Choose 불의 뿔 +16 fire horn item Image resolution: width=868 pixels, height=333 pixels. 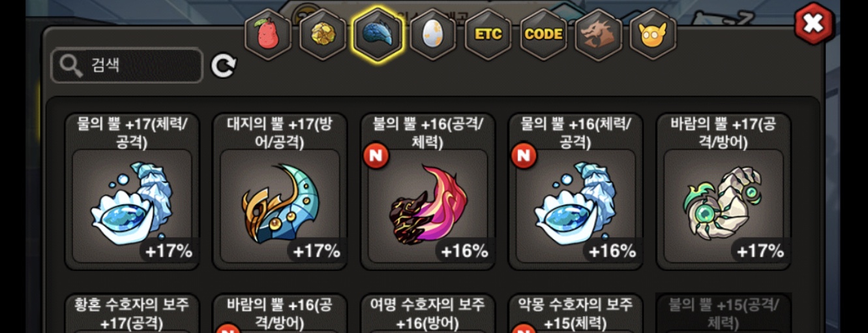click(x=428, y=191)
